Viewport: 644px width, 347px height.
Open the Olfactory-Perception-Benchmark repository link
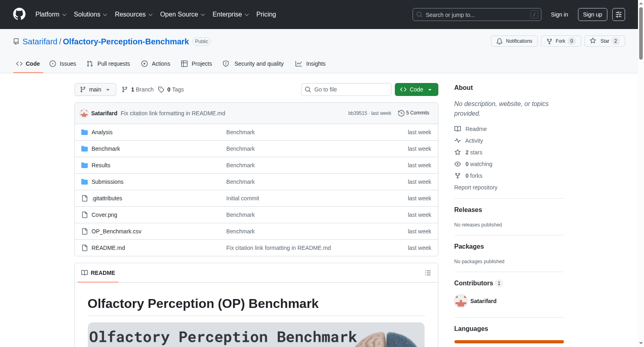click(126, 42)
